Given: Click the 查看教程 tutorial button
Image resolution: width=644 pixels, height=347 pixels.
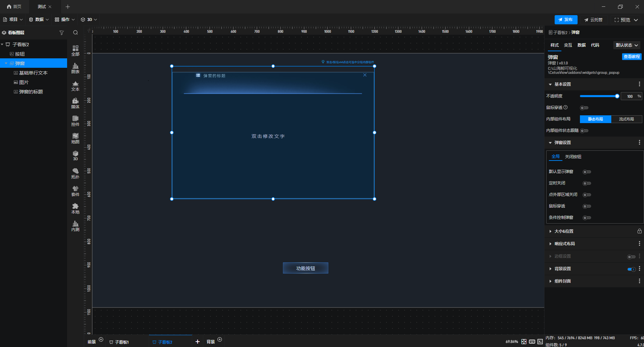Looking at the screenshot, I should (x=632, y=57).
